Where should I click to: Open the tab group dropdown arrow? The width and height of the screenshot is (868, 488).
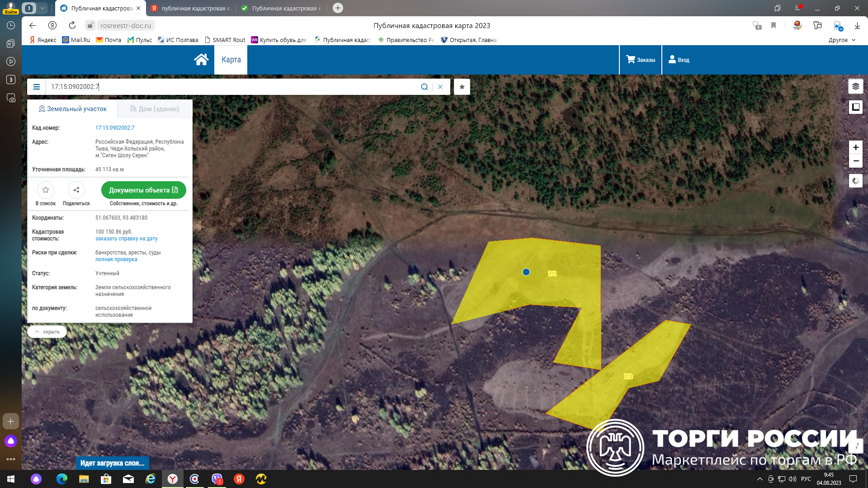point(42,8)
